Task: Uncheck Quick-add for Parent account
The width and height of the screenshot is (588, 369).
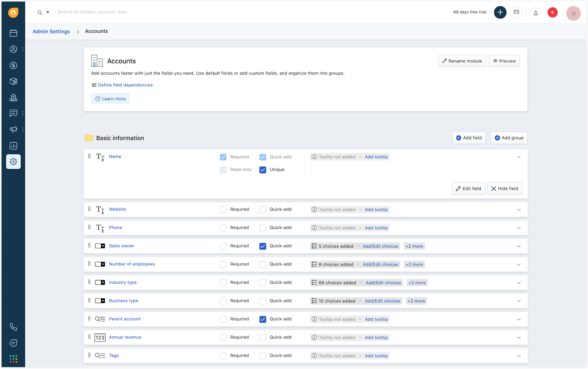Action: [x=263, y=319]
